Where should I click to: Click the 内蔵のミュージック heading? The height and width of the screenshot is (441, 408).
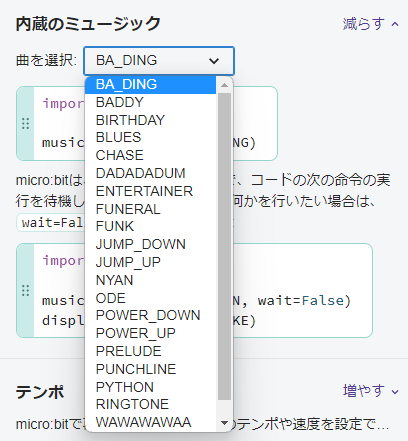(88, 24)
